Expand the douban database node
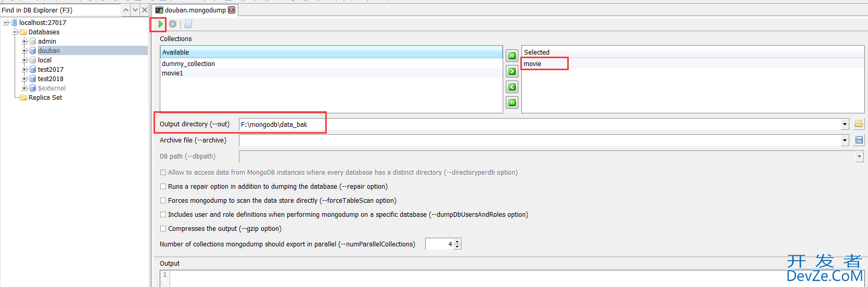This screenshot has width=868, height=287. pyautogui.click(x=24, y=51)
